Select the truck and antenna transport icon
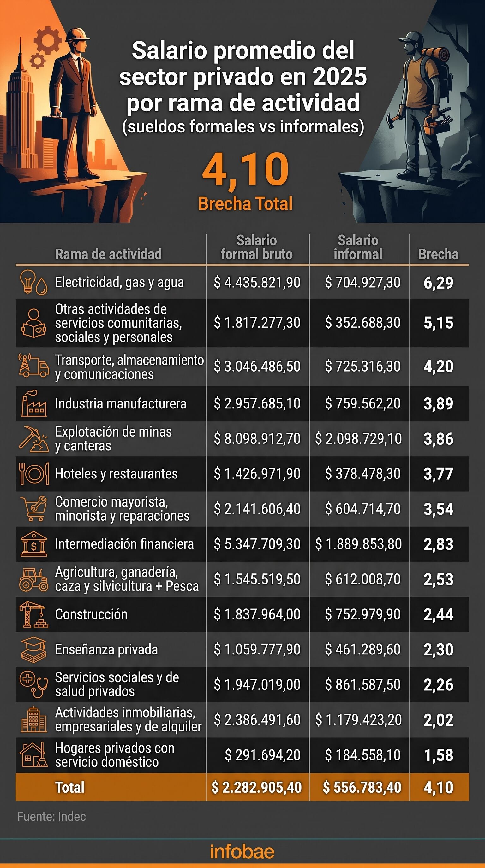 coord(33,365)
